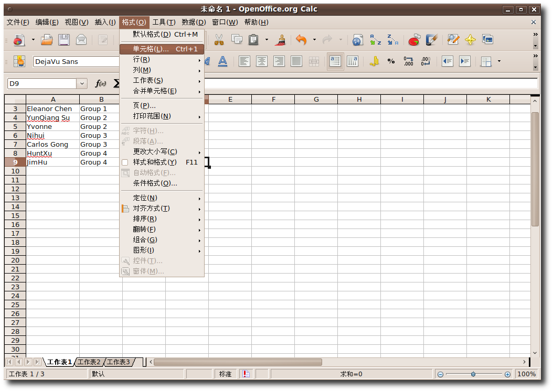This screenshot has height=392, width=553.
Task: Apply percent number format
Action: [391, 61]
